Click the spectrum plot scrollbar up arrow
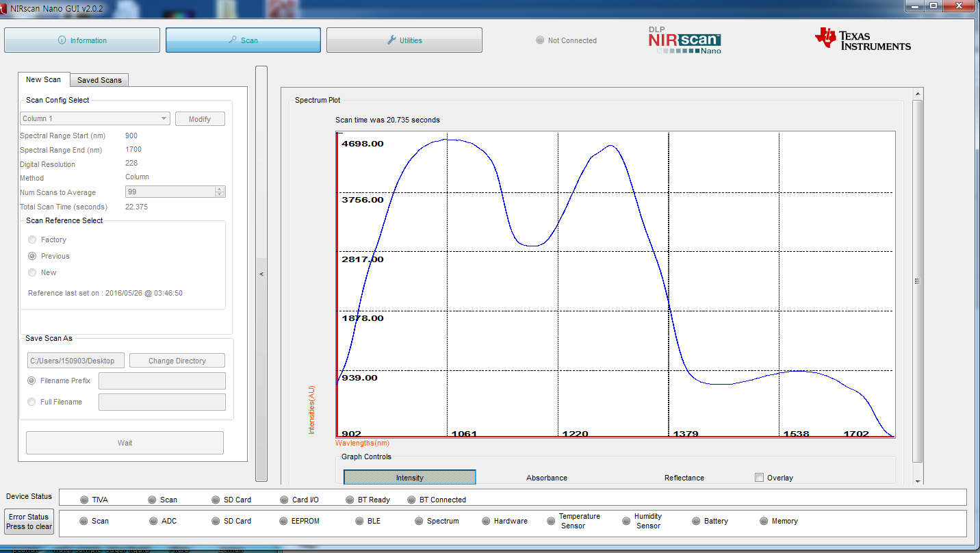This screenshot has width=980, height=553. 918,94
